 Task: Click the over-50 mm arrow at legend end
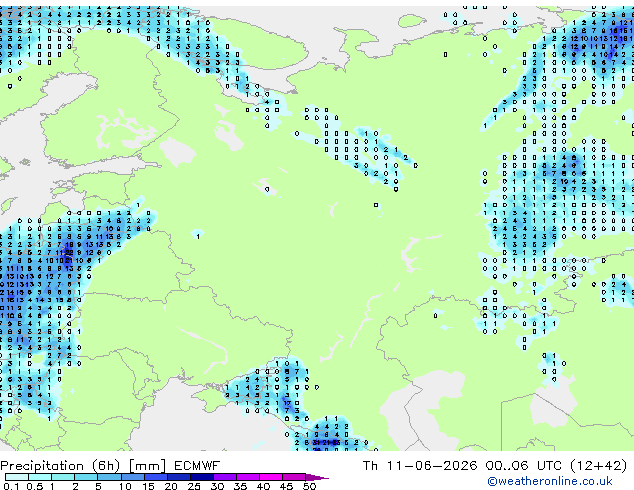[x=317, y=477]
